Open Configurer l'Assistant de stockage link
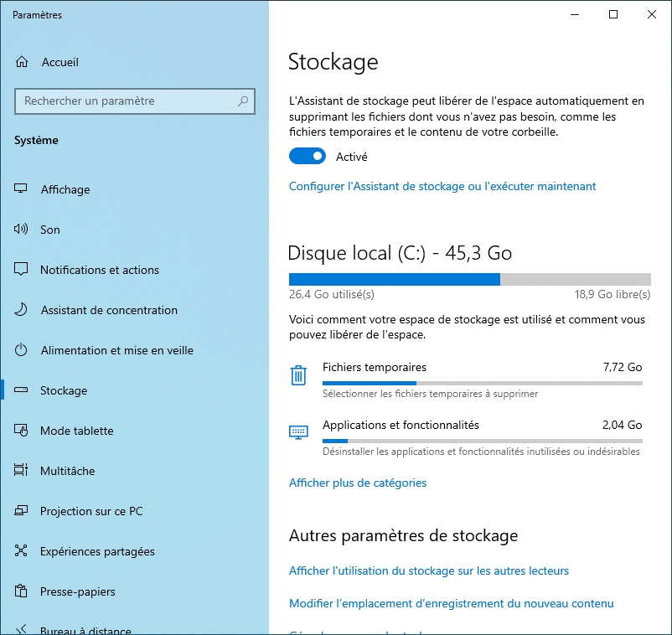Viewport: 672px width, 635px height. pos(442,186)
